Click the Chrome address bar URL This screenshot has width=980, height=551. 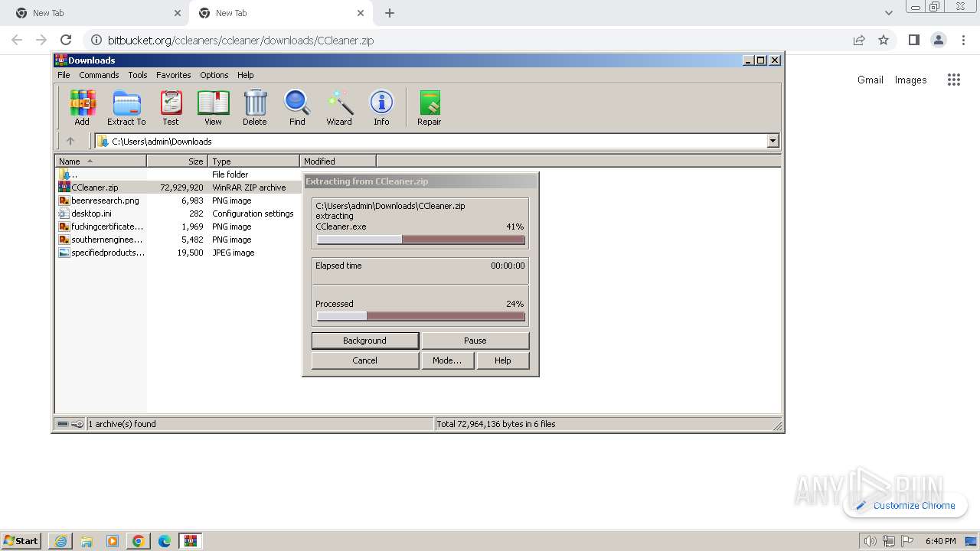(x=240, y=40)
